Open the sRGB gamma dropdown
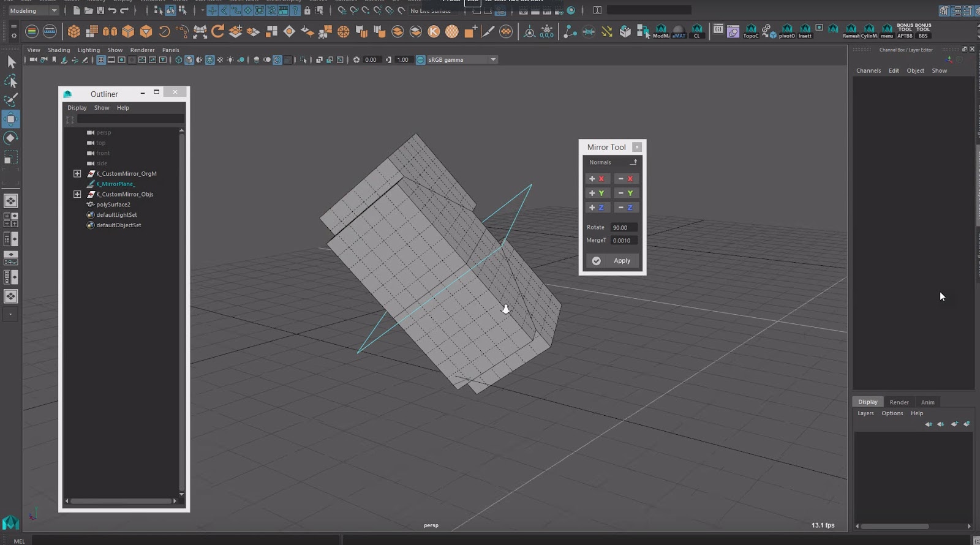The image size is (980, 545). pos(493,60)
